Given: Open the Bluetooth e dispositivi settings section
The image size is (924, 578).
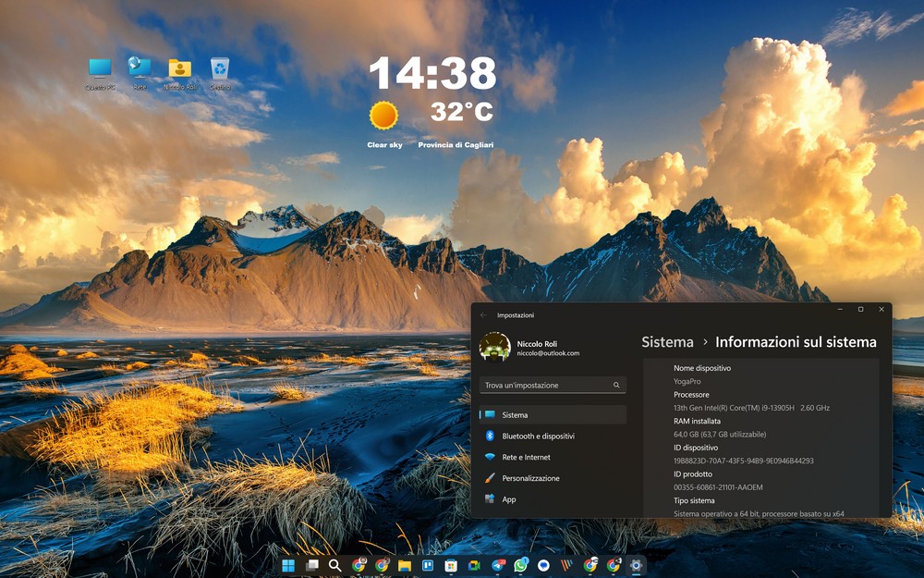Looking at the screenshot, I should coord(538,436).
